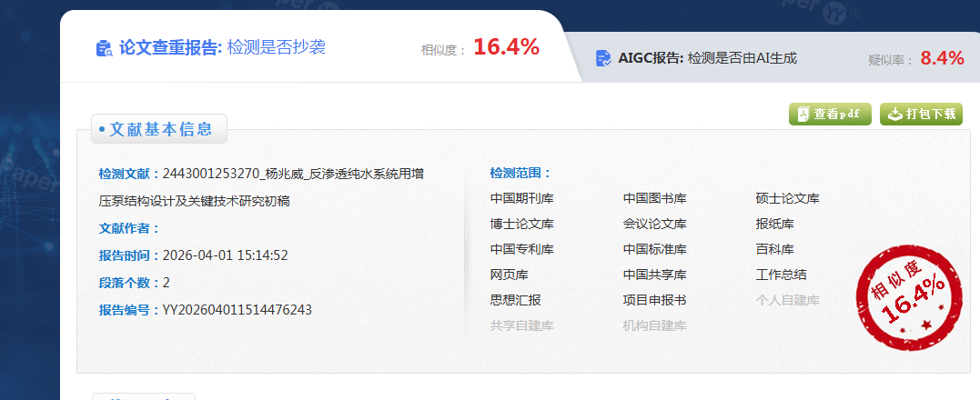Screen dimensions: 980x400
Task: Click the report time 2026-04-01 15:14:52
Action: (225, 255)
